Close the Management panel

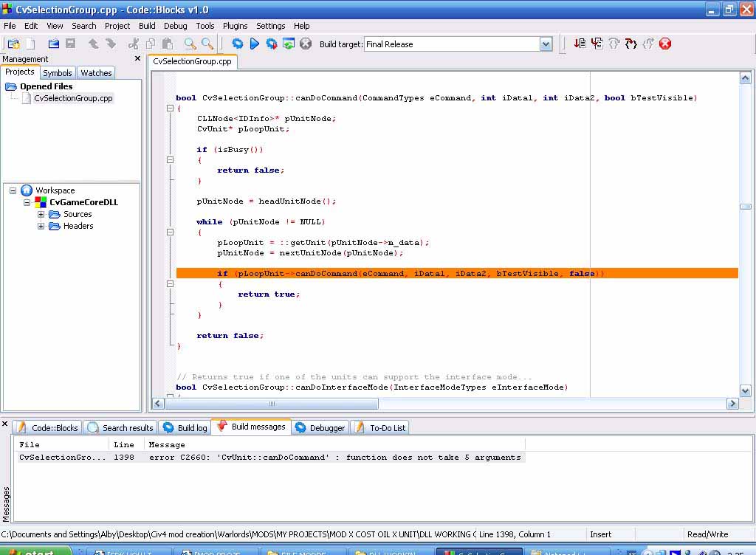[x=137, y=59]
